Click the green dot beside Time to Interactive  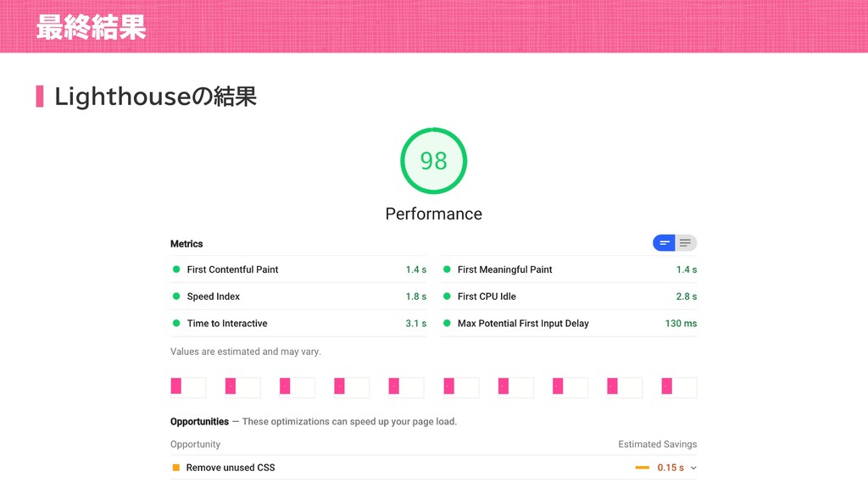pos(176,323)
